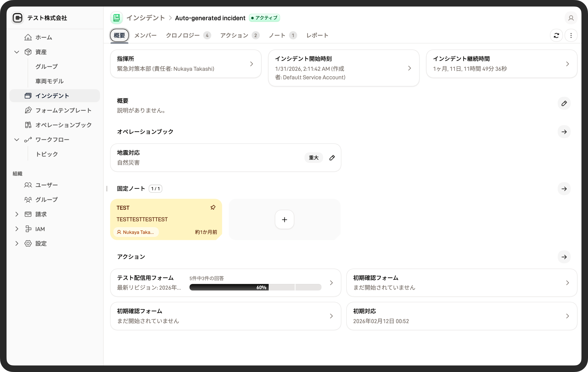
Task: Expand the 請求 sidebar section
Action: pos(17,214)
